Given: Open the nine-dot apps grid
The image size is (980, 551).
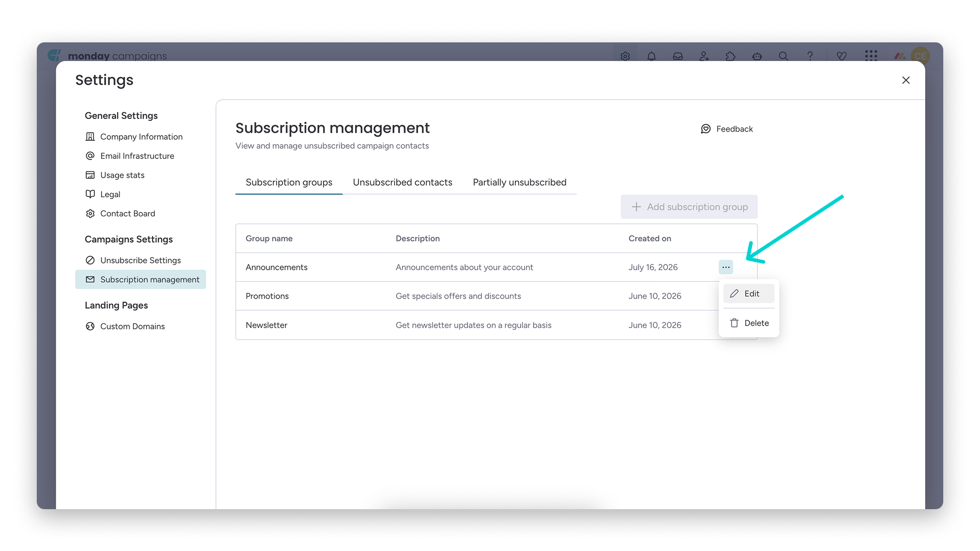Looking at the screenshot, I should tap(871, 56).
